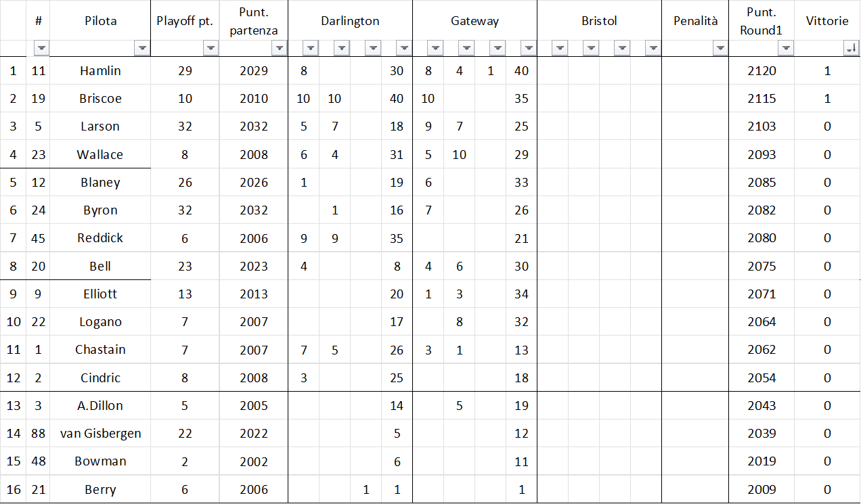Click the Berry driver cell
Screen dimensions: 861x504
coord(100,489)
